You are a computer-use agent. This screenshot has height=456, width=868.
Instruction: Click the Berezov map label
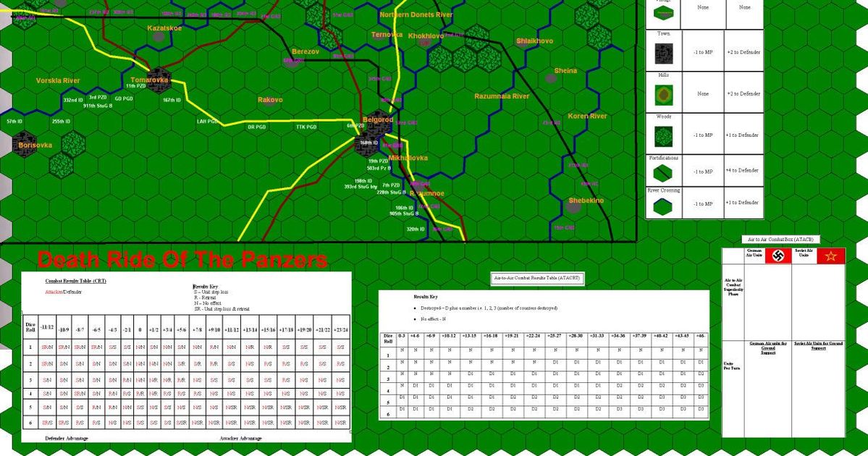click(x=306, y=51)
